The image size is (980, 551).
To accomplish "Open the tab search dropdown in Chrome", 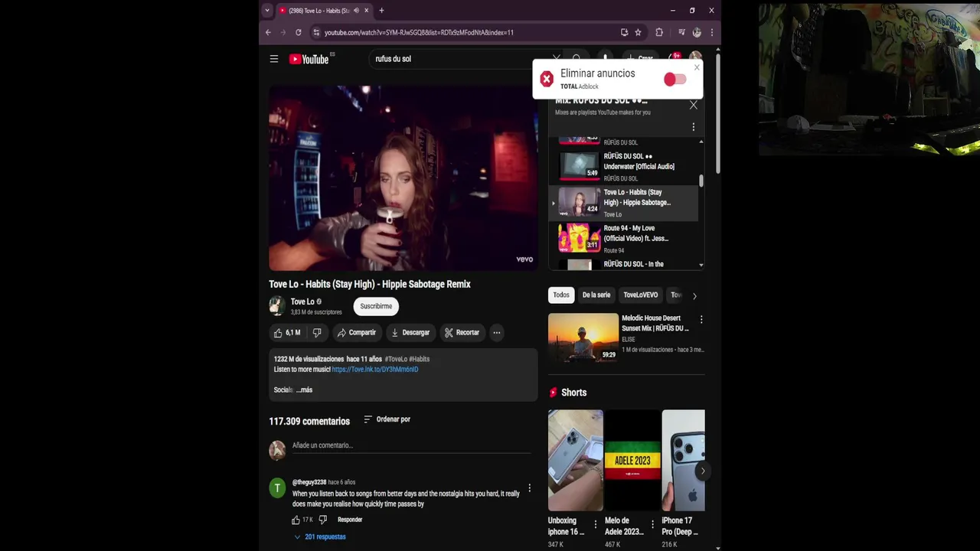I will (x=266, y=11).
